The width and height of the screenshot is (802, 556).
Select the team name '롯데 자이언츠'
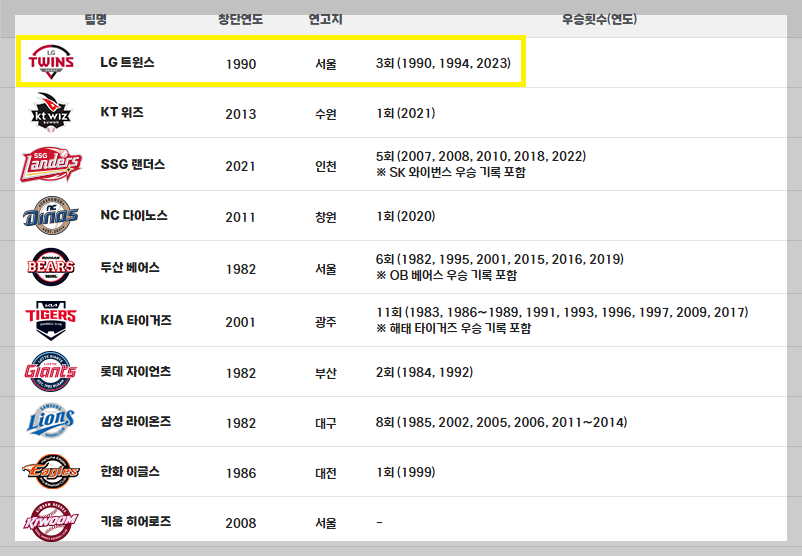click(136, 371)
